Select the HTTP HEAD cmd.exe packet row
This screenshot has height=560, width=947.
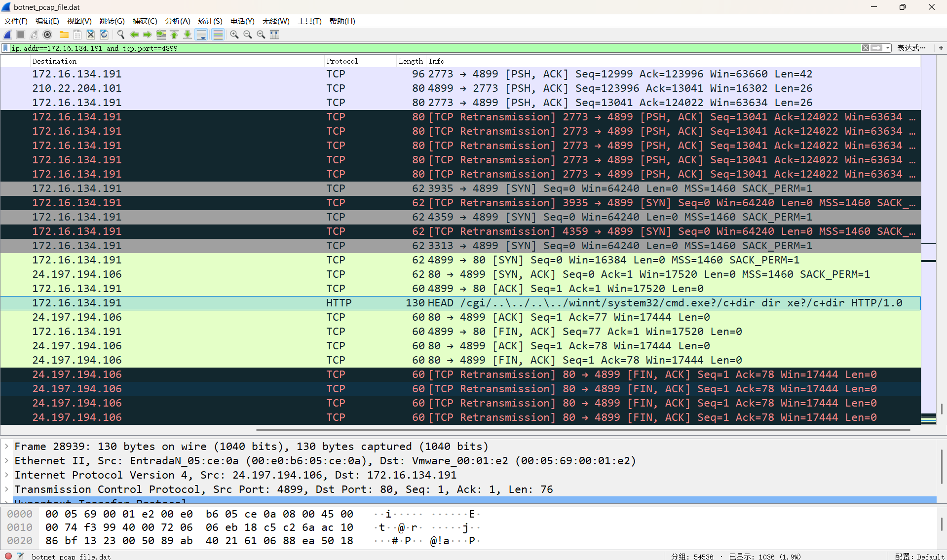[x=460, y=303]
